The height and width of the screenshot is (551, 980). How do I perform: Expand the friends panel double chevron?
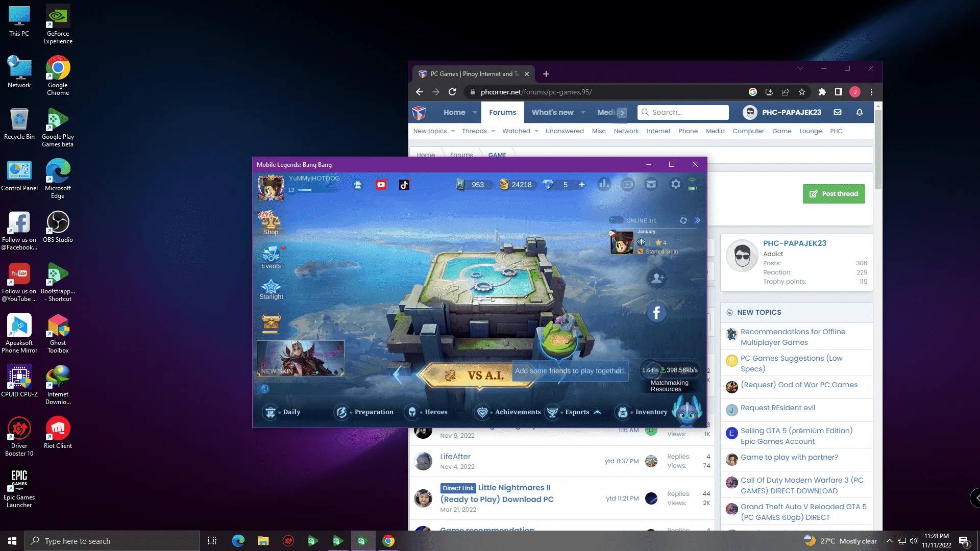click(x=697, y=220)
